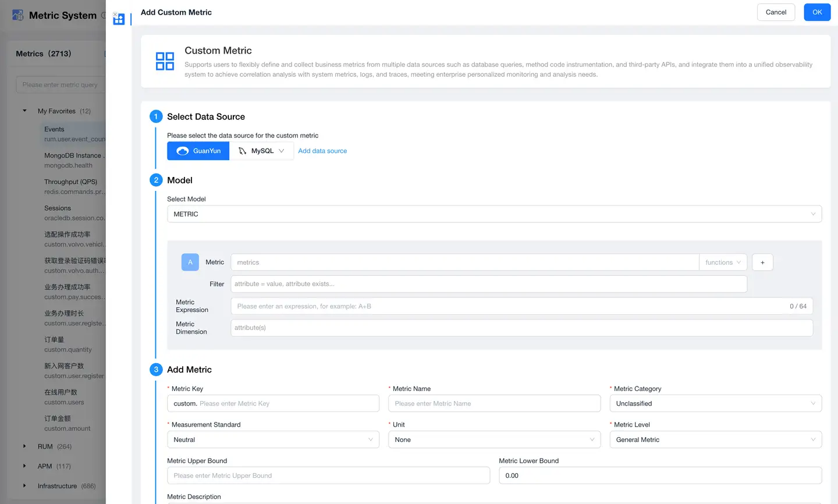The height and width of the screenshot is (504, 838).
Task: Open the functions dropdown
Action: click(x=723, y=262)
